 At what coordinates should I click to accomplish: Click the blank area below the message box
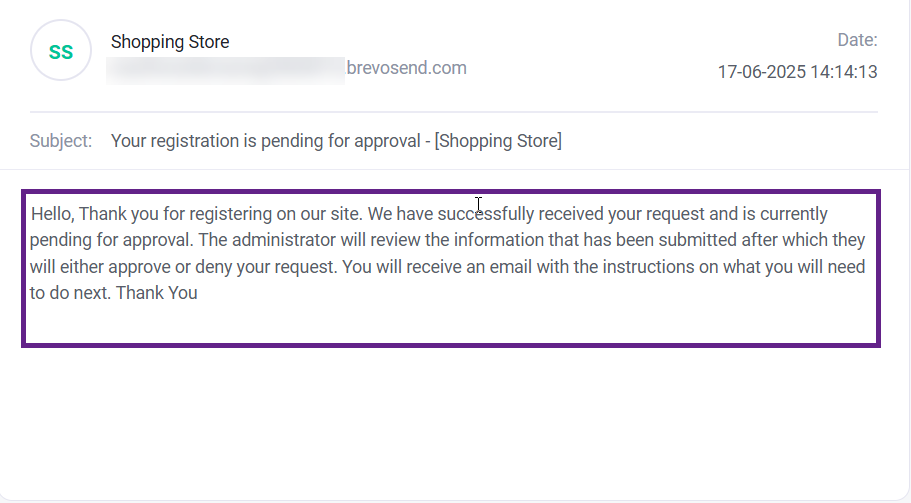(x=450, y=420)
